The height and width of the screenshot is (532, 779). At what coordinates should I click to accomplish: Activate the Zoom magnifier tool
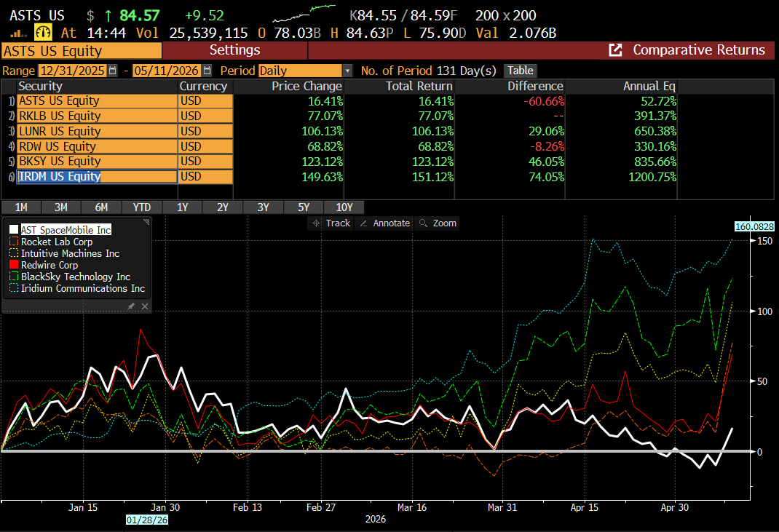point(438,223)
